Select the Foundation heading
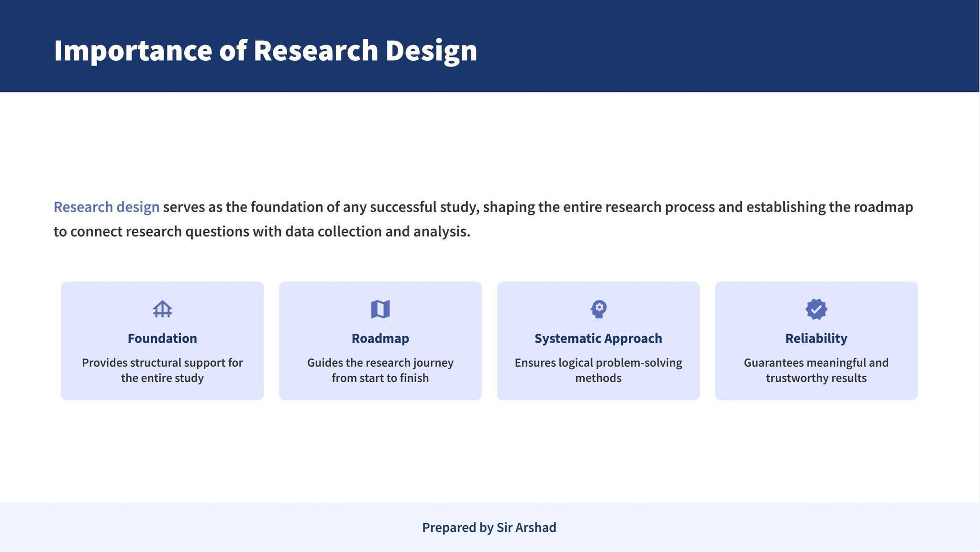The image size is (980, 552). (162, 338)
